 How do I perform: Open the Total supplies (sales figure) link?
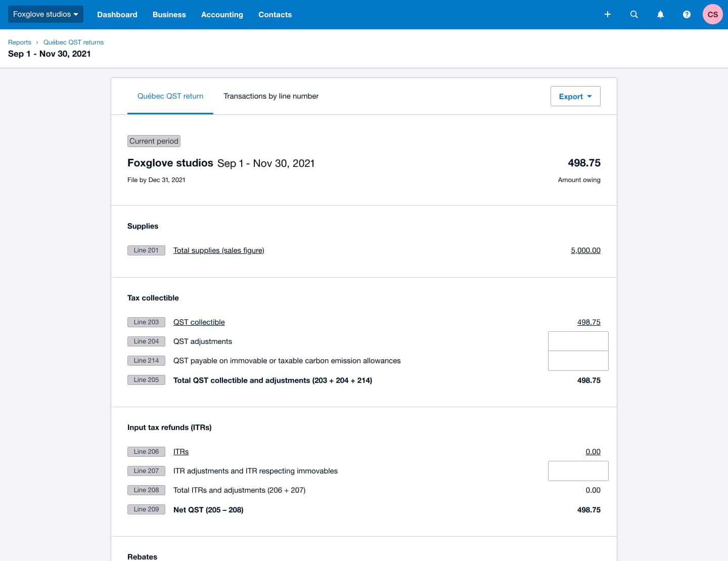click(218, 250)
